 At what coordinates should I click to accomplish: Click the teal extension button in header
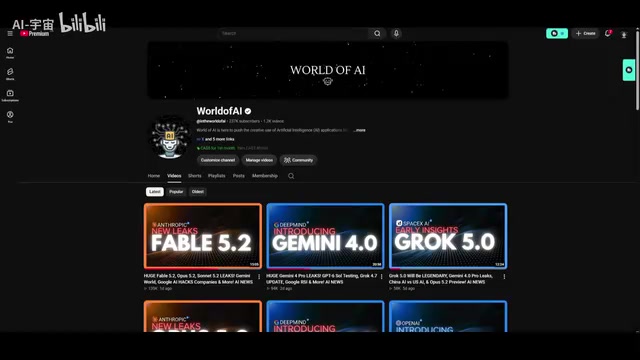click(x=557, y=33)
